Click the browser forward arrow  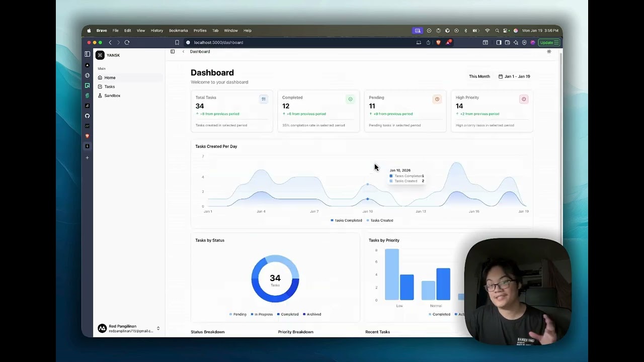pos(118,42)
